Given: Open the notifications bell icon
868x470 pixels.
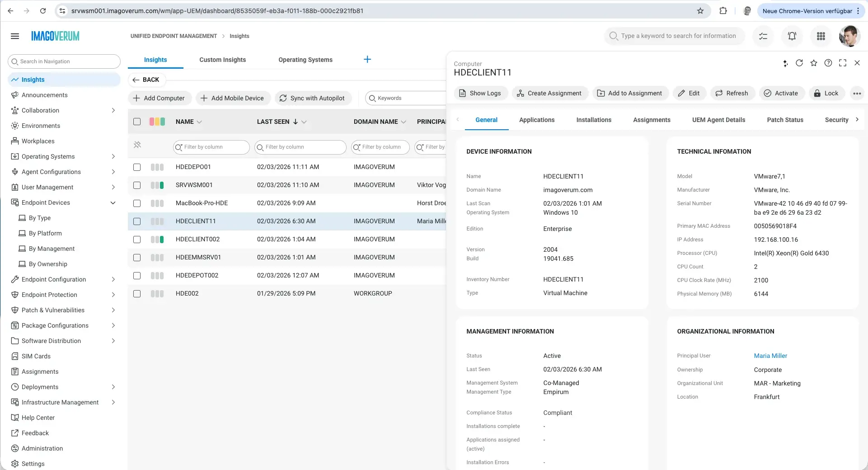Looking at the screenshot, I should (x=792, y=36).
